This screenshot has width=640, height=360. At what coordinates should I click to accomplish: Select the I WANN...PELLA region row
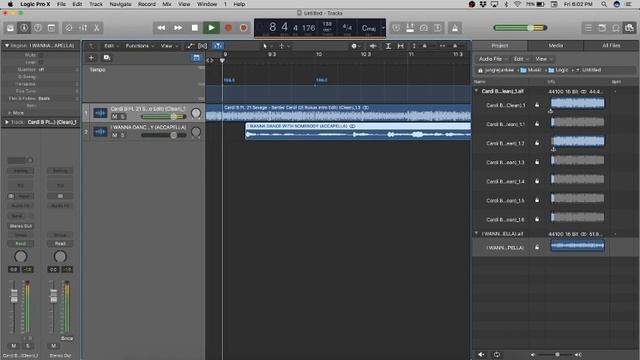555,247
